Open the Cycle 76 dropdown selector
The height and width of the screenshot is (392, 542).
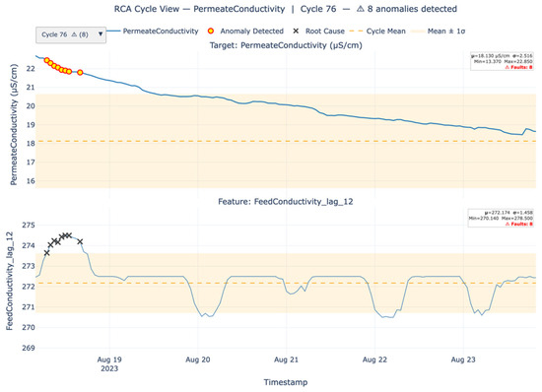[71, 34]
